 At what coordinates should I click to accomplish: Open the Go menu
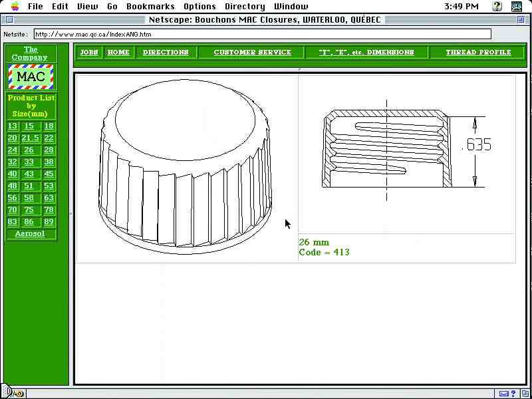pyautogui.click(x=112, y=6)
